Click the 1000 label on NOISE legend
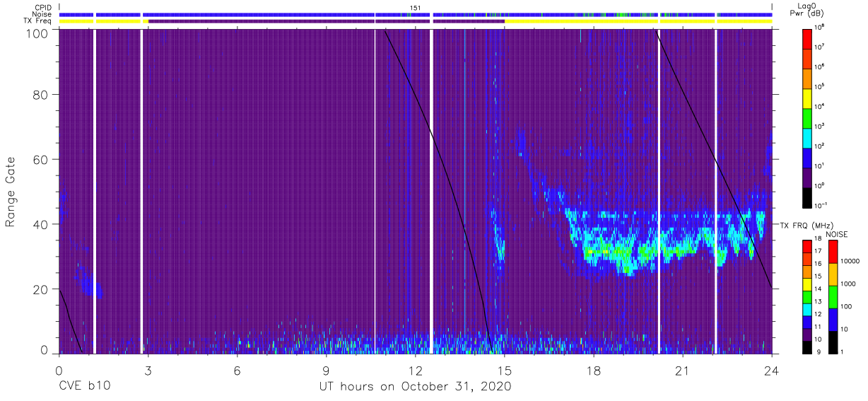The width and height of the screenshot is (868, 401). [x=848, y=284]
